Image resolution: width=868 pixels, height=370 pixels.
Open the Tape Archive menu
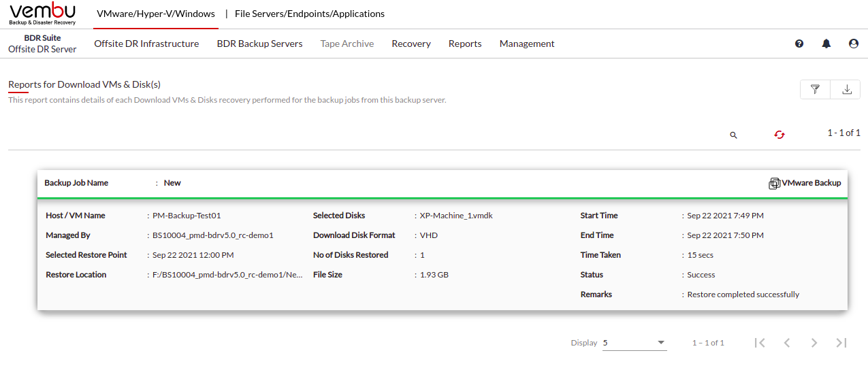[347, 44]
